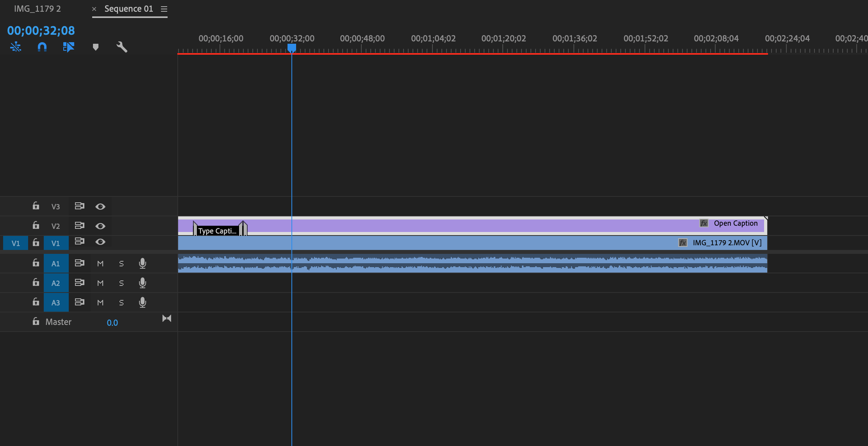Image resolution: width=868 pixels, height=446 pixels.
Task: Toggle Snap in the timeline
Action: click(x=42, y=47)
